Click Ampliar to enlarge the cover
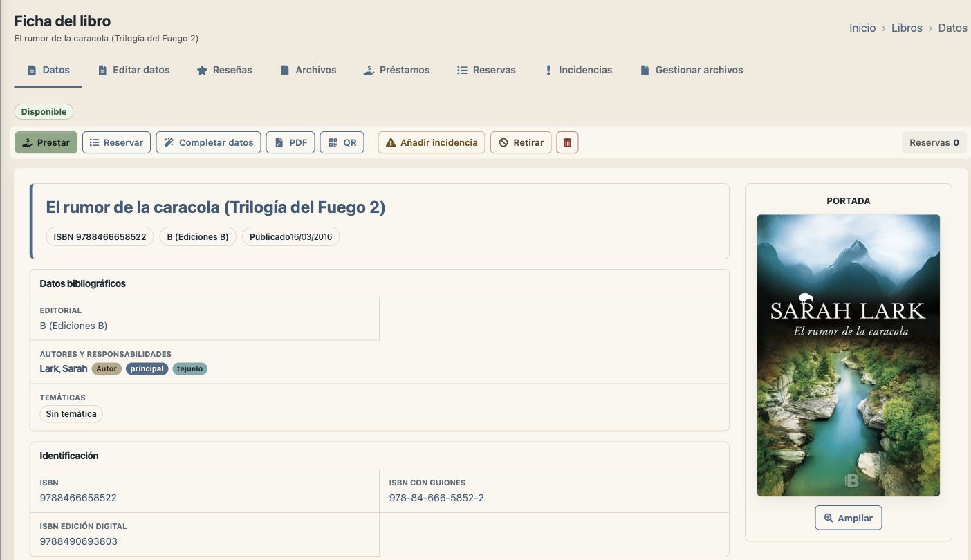This screenshot has width=971, height=560. pos(849,518)
